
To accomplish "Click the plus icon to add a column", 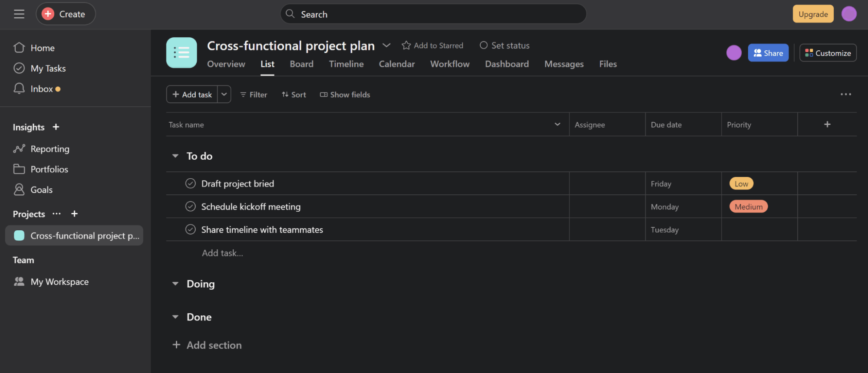I will click(827, 124).
